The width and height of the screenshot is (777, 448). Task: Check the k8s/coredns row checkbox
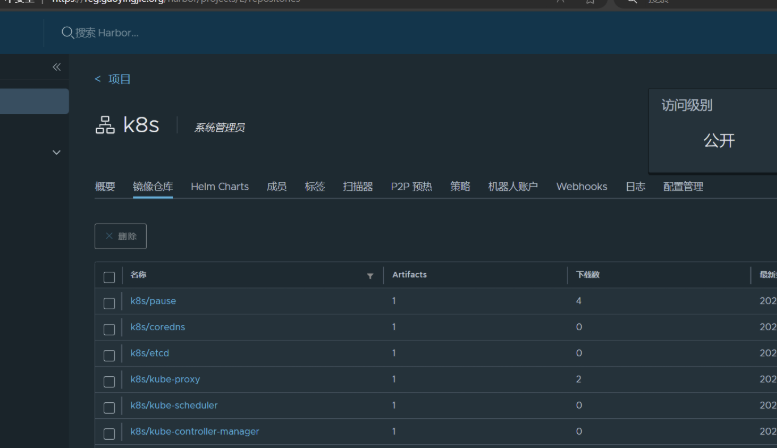coord(109,330)
